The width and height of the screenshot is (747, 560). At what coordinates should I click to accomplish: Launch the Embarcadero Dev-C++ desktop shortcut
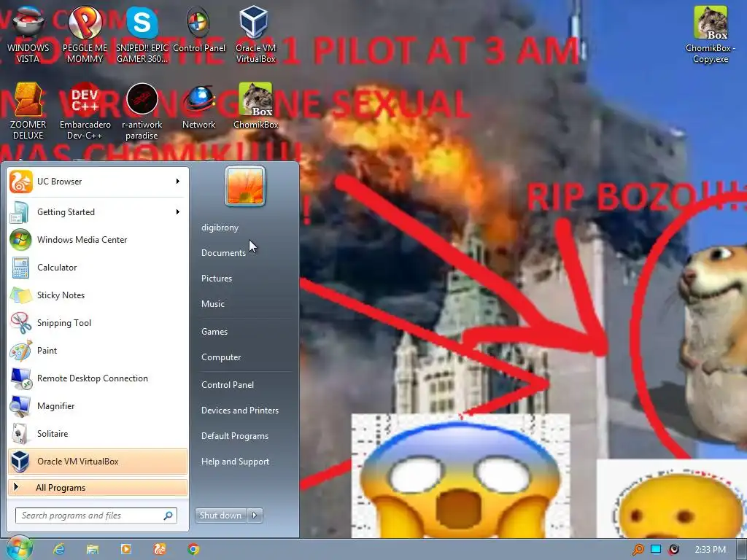click(85, 112)
